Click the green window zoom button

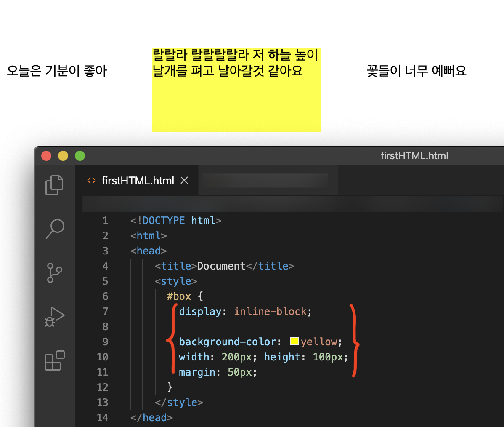point(80,156)
